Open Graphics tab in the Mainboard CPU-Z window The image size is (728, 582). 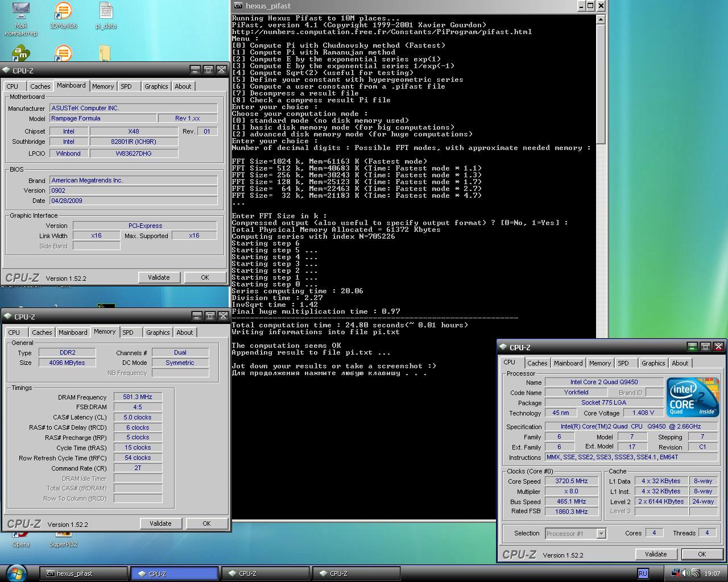(156, 86)
